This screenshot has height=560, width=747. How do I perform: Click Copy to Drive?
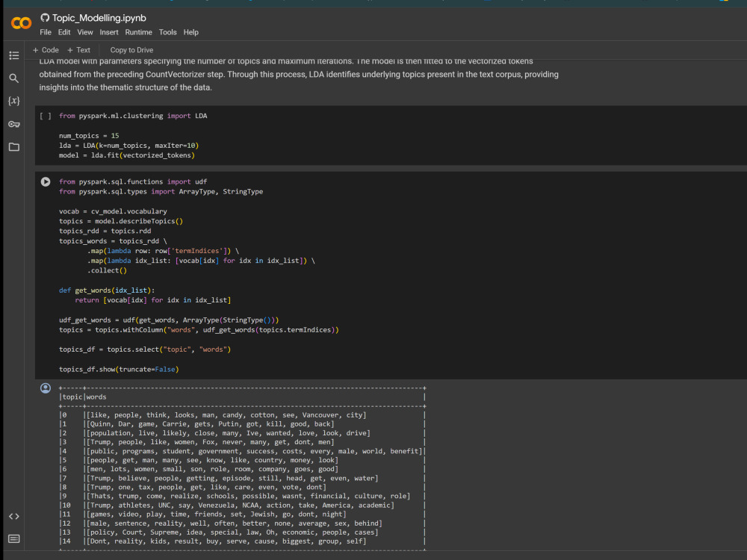[131, 50]
